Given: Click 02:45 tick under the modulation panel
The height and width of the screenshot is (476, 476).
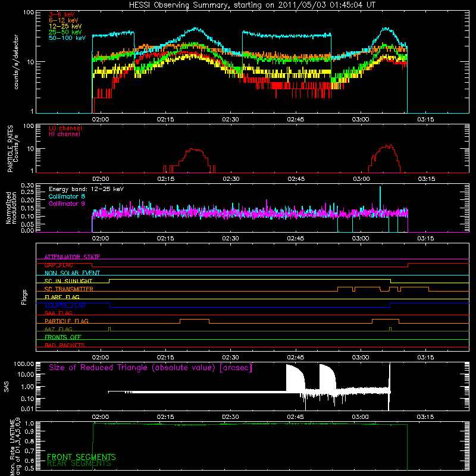Looking at the screenshot, I should 296,239.
